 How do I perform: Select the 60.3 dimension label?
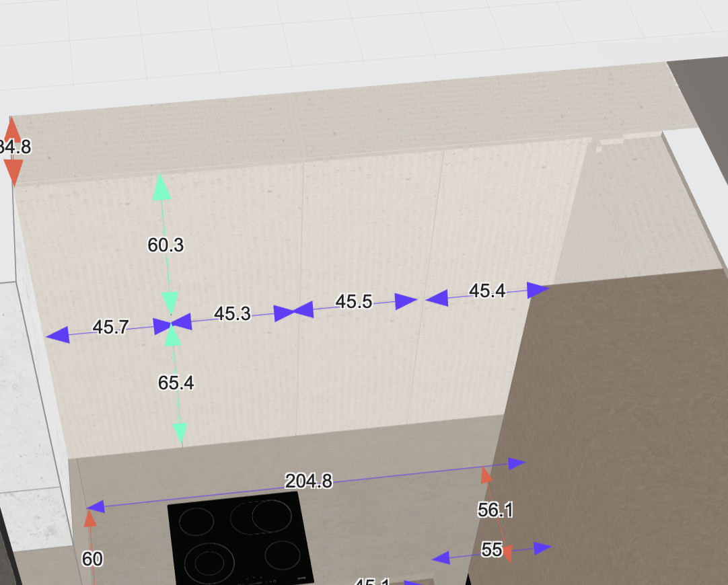pyautogui.click(x=166, y=245)
